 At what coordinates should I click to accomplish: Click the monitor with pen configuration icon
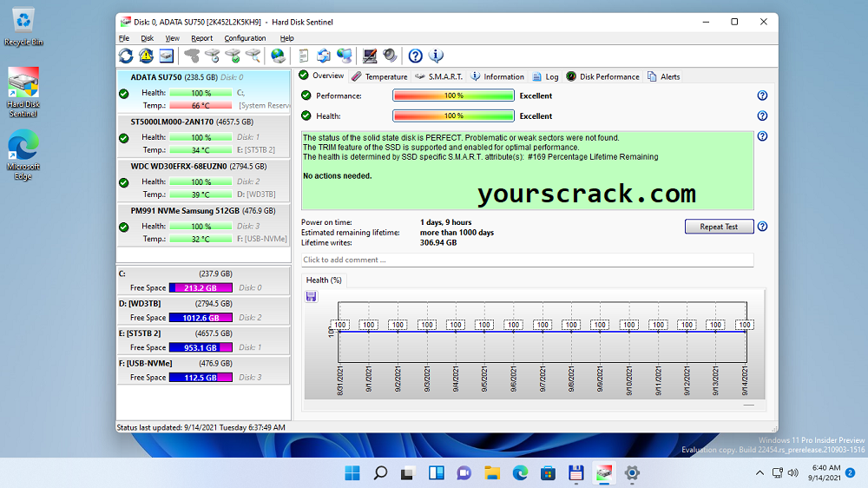[x=369, y=56]
